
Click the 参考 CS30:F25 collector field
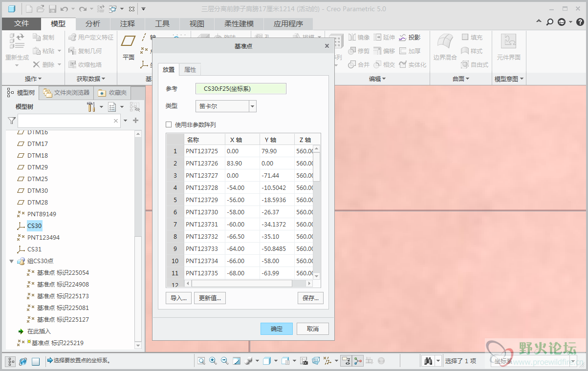coord(241,88)
